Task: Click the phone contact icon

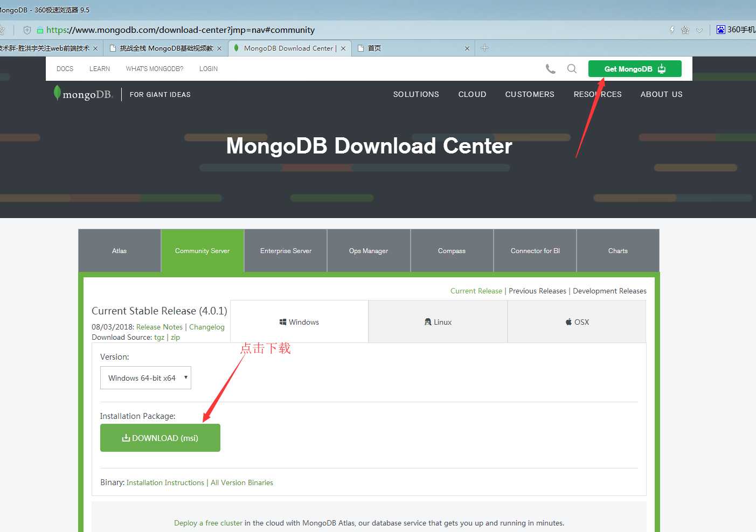Action: coord(550,69)
